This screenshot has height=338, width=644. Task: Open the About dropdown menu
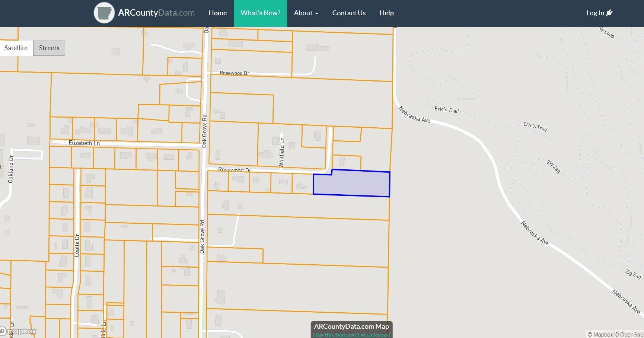(306, 13)
